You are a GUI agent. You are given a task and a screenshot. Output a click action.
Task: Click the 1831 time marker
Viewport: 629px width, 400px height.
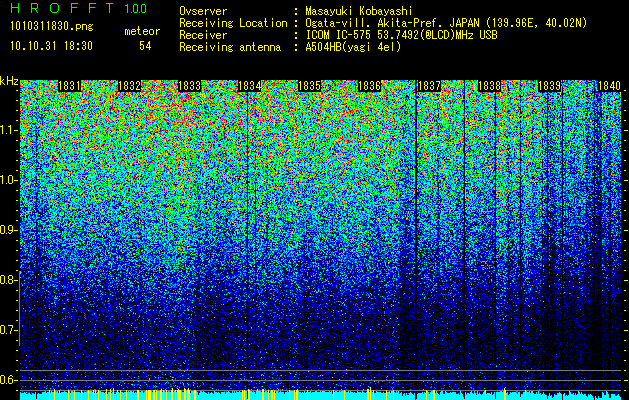[69, 86]
